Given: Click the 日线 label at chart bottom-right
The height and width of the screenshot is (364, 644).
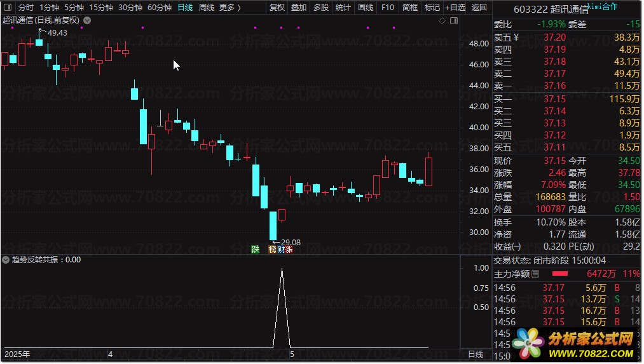Looking at the screenshot, I should coord(476,354).
